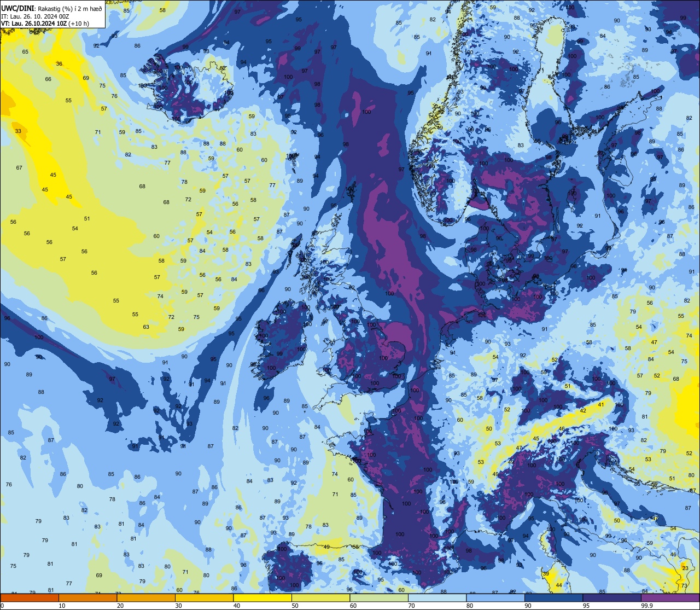This screenshot has width=700, height=610.
Task: Click the legend tick label '10'
Action: tap(62, 606)
